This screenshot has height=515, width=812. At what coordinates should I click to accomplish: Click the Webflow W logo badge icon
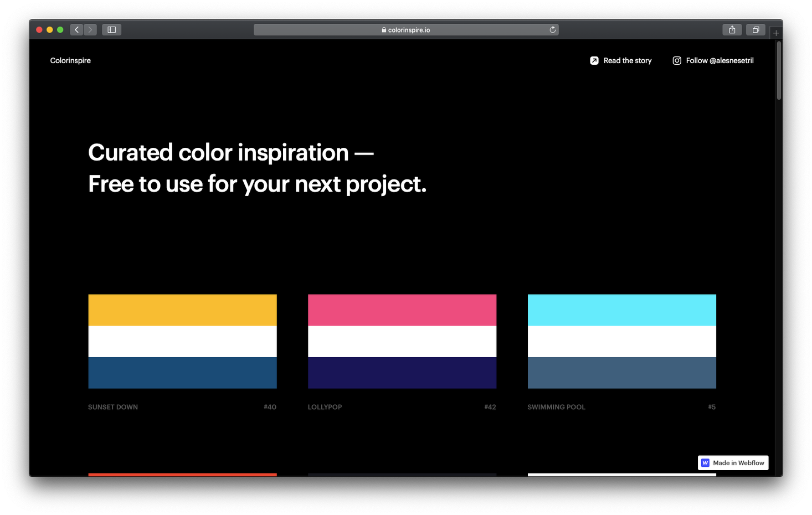705,463
